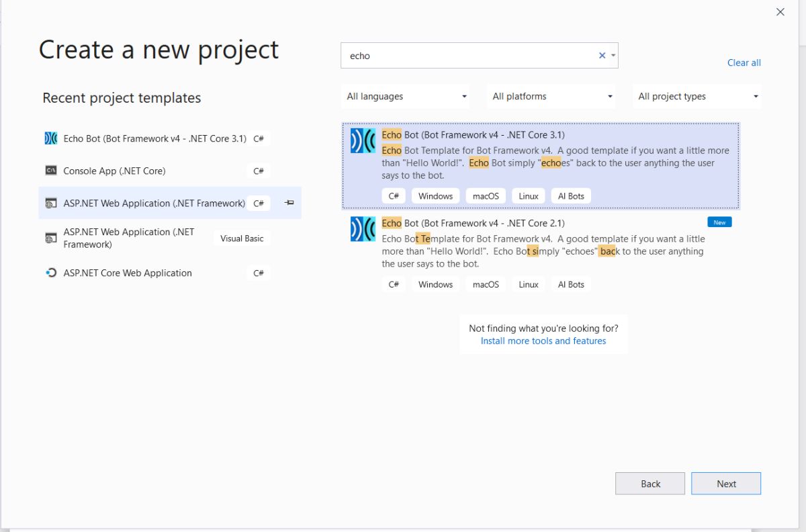Click the C# tag under Echo Bot 3.1

click(394, 196)
